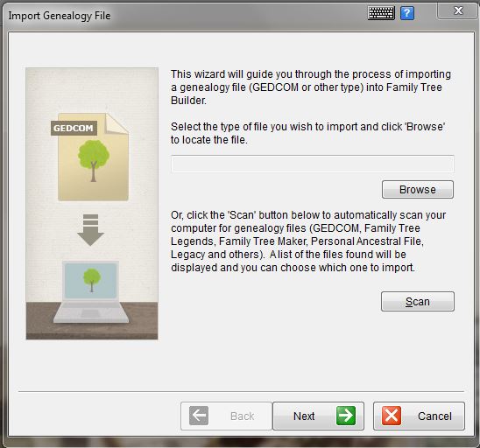Click Browse to locate a file
The image size is (480, 448).
click(418, 190)
